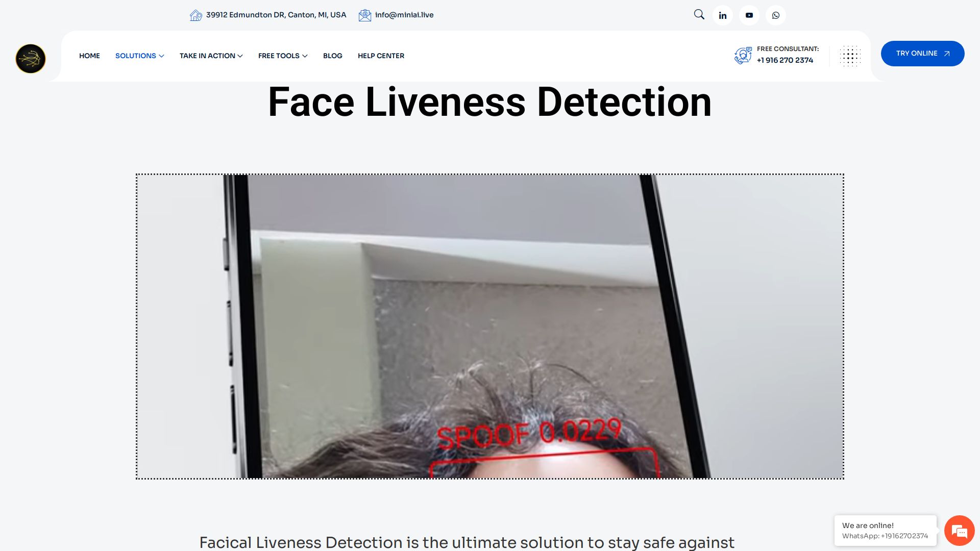This screenshot has height=551, width=980.
Task: Click the face liveness demo image
Action: click(489, 327)
